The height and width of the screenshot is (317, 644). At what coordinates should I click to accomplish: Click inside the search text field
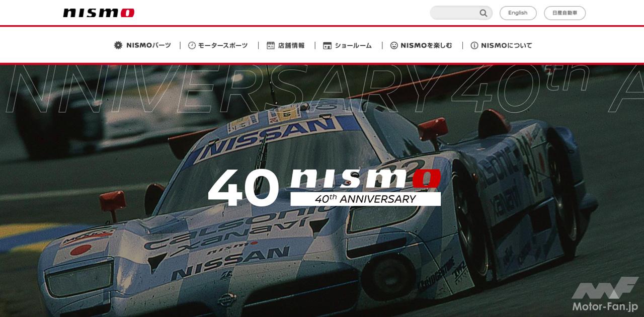(454, 13)
